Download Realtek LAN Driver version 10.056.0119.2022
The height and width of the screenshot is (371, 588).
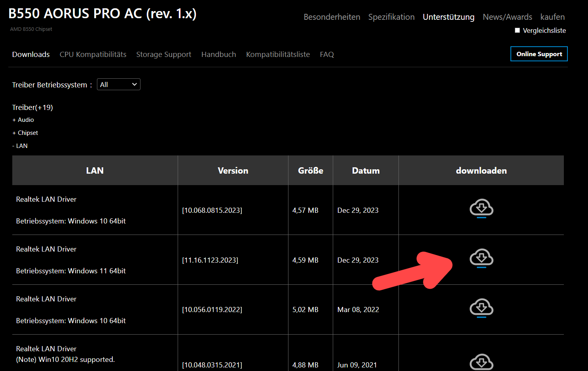click(x=481, y=309)
